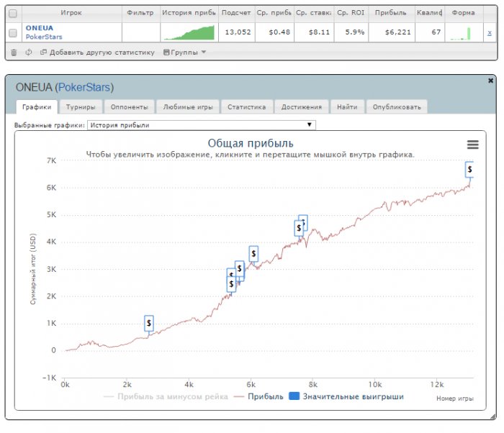Click the Форма mini bar chart
Viewport: 504px width, 433px height.
[x=462, y=33]
